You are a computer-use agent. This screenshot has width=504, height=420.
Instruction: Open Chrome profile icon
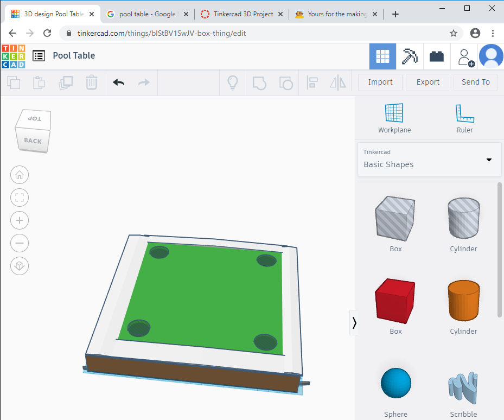click(475, 33)
